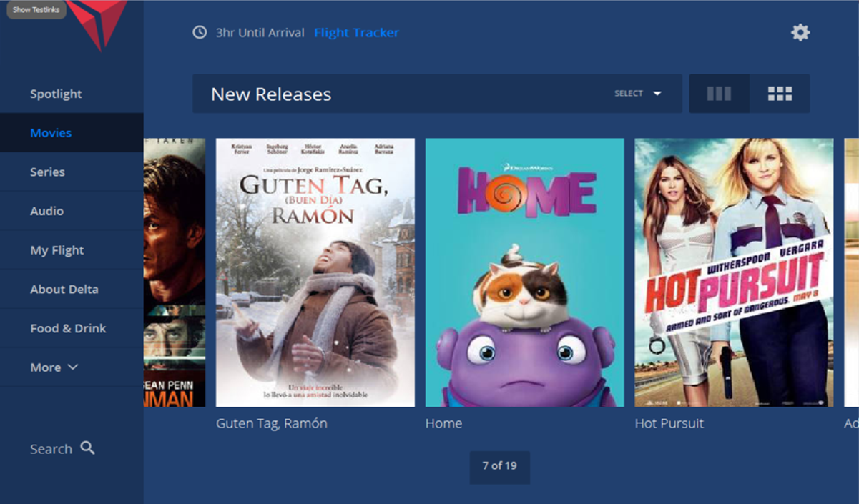Click the search magnifier icon
Image resolution: width=859 pixels, height=504 pixels.
pyautogui.click(x=87, y=448)
